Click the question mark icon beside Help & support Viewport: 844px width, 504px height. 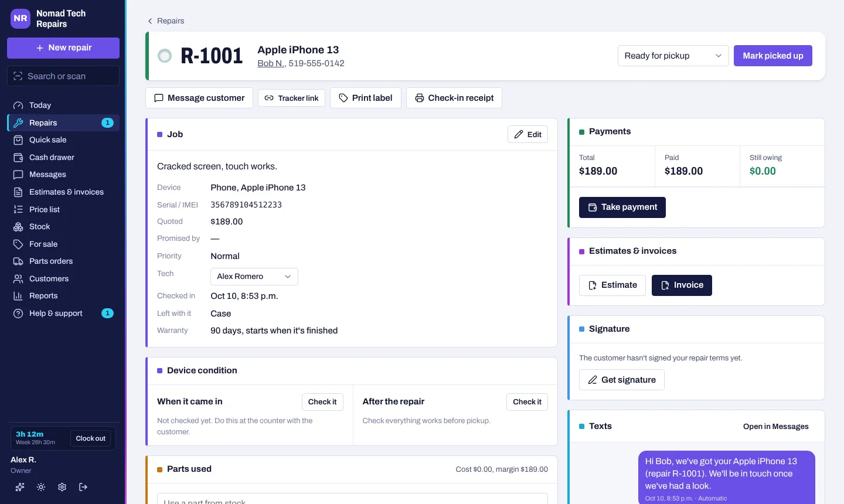(18, 314)
